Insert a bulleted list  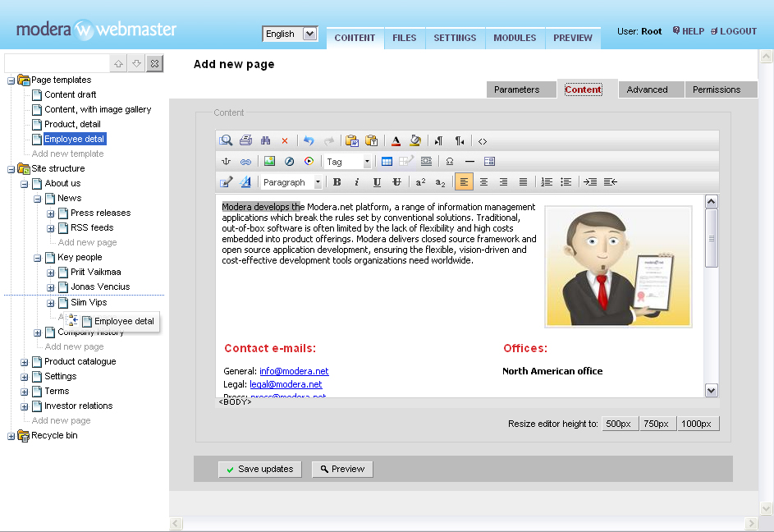pos(566,181)
